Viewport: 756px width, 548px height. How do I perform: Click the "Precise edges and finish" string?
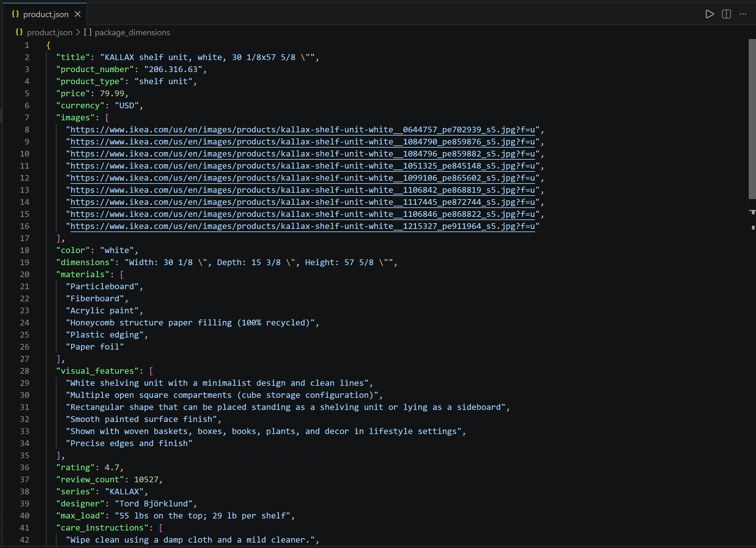[129, 444]
